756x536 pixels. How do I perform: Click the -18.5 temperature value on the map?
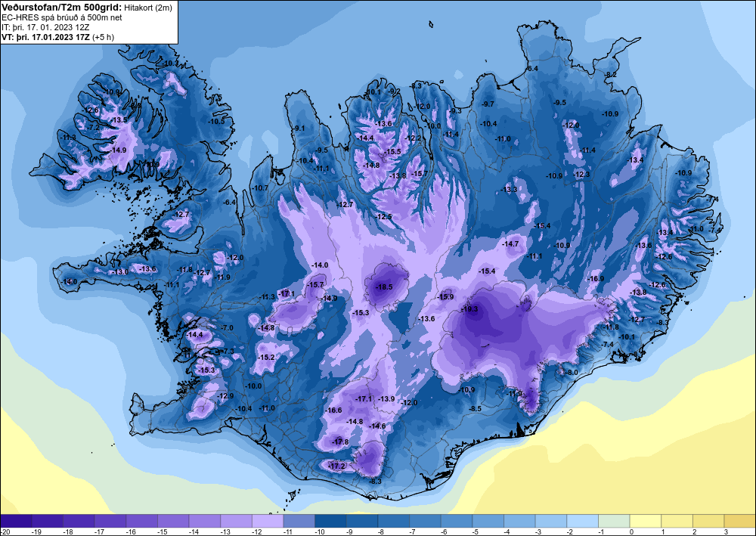click(x=384, y=287)
